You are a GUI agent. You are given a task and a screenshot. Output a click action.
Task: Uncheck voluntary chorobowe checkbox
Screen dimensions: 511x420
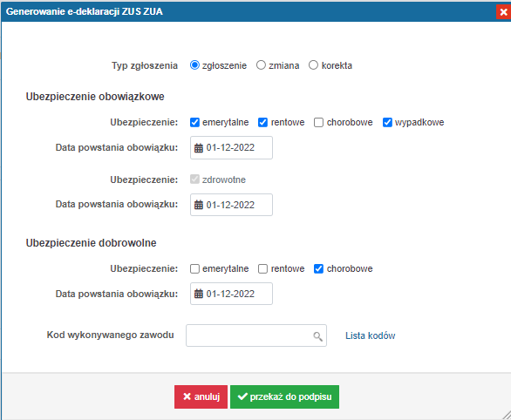(318, 269)
